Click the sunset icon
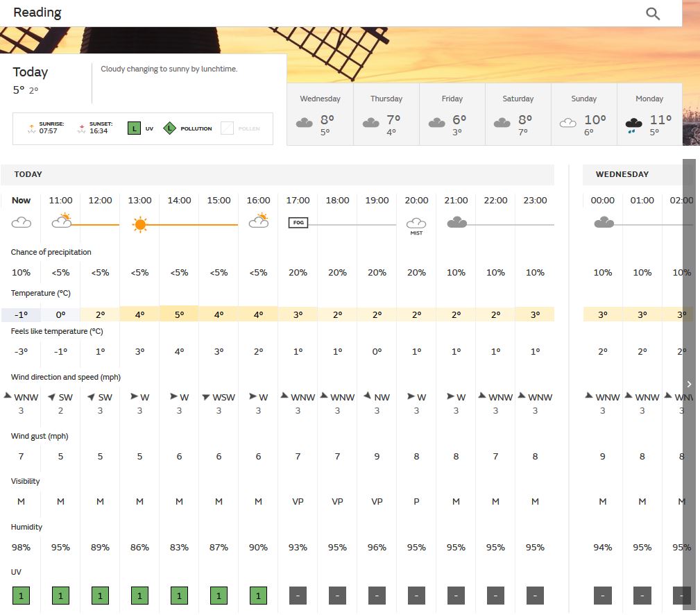Image resolution: width=700 pixels, height=615 pixels. coord(81,128)
